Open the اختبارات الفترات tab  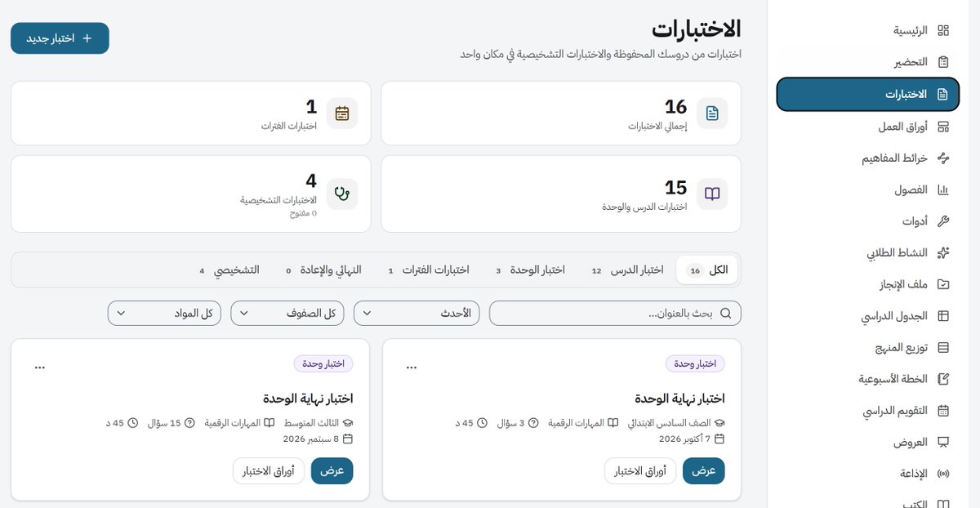(429, 270)
